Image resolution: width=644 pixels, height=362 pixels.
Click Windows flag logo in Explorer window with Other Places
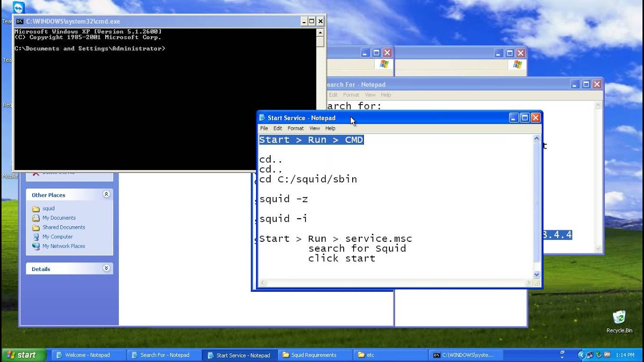[x=384, y=64]
